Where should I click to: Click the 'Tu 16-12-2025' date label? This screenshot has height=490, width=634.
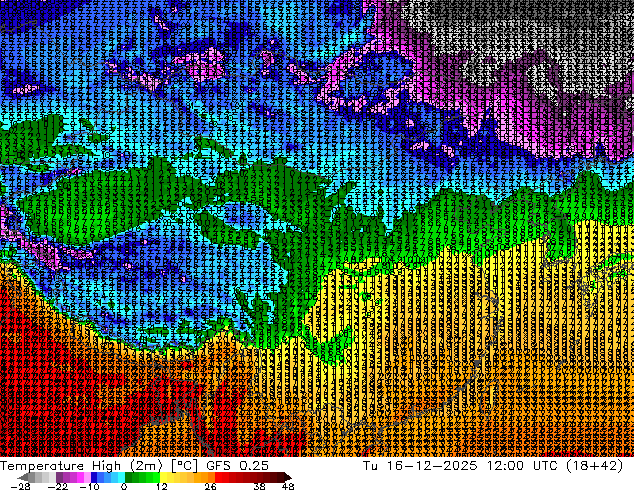click(x=420, y=466)
